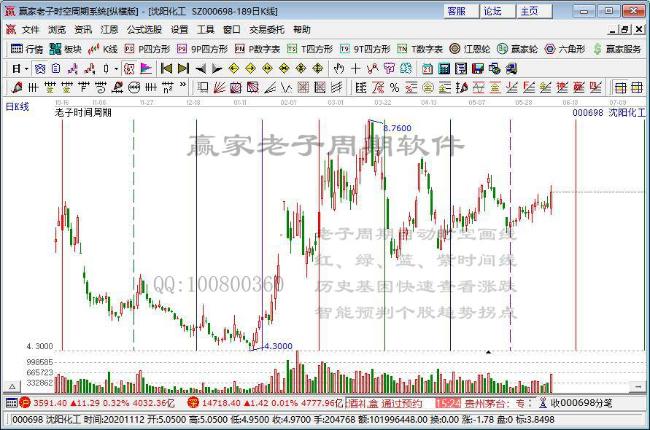Click the 客服 customer service button
The height and width of the screenshot is (430, 650).
coord(461,11)
